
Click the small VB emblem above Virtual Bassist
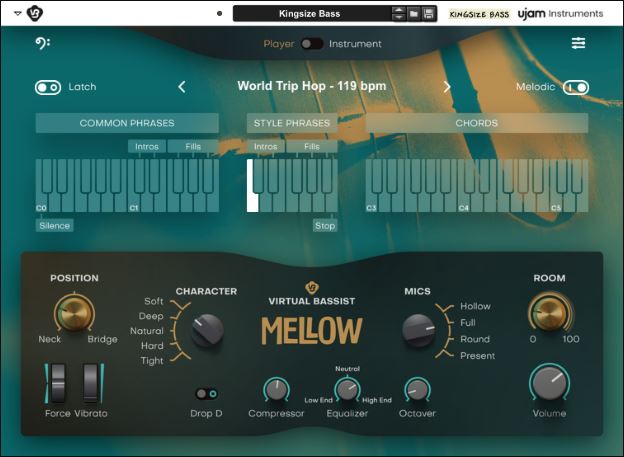coord(312,287)
